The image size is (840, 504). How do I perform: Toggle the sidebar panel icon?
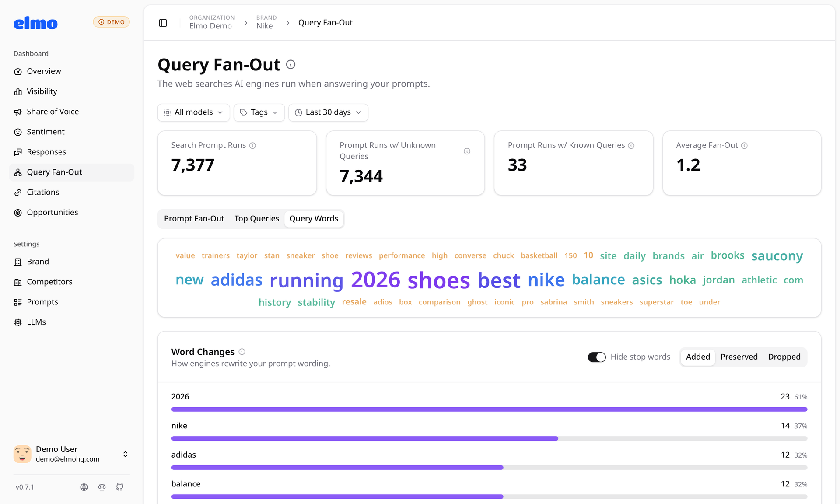pos(163,23)
